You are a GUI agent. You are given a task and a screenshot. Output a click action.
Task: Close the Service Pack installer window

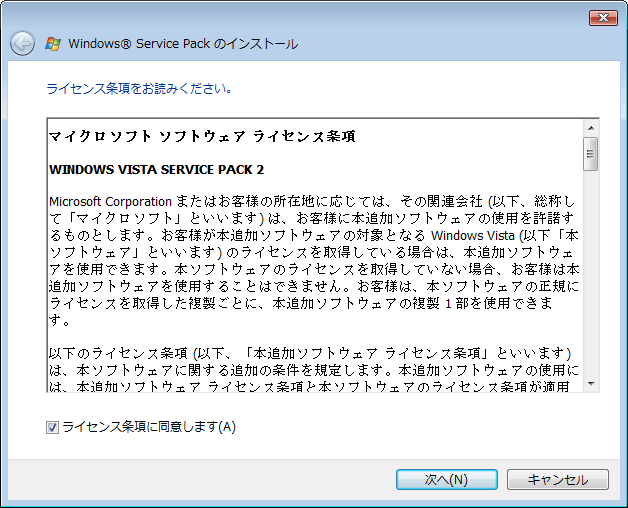click(x=603, y=18)
